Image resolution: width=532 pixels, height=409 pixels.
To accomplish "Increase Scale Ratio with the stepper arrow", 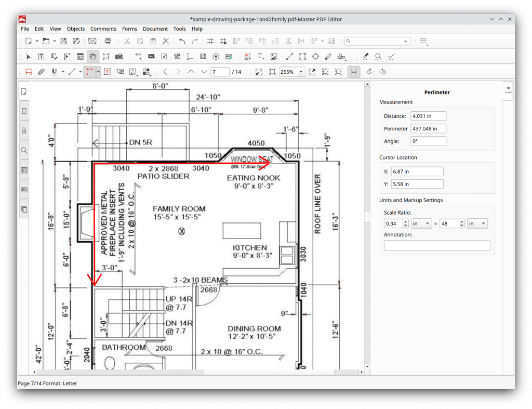I will pos(405,221).
